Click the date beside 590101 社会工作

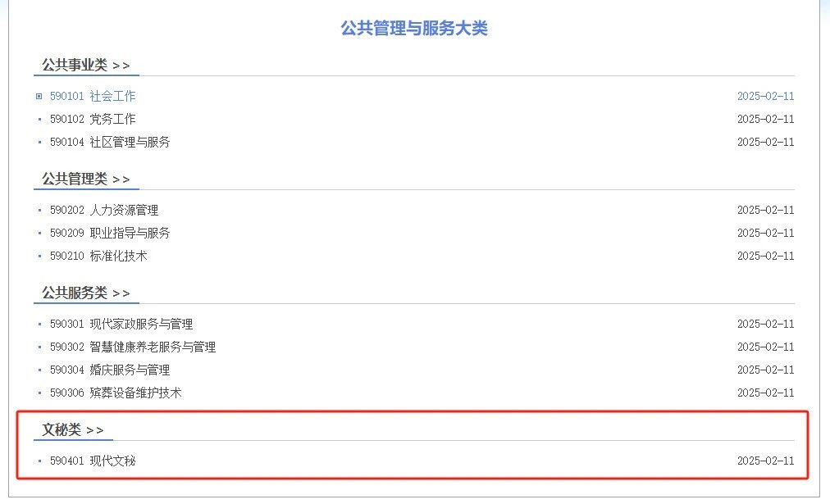click(765, 96)
